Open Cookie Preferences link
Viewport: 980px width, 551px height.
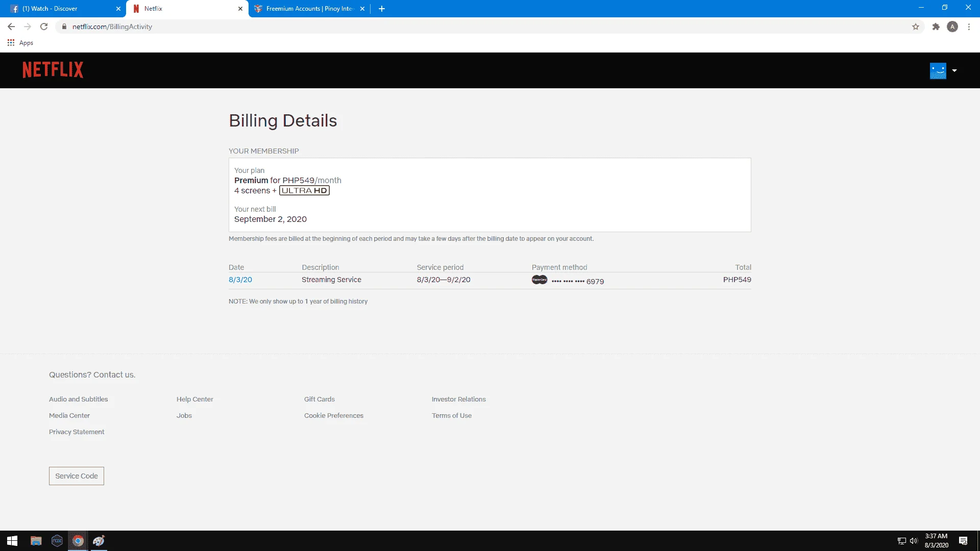point(334,416)
